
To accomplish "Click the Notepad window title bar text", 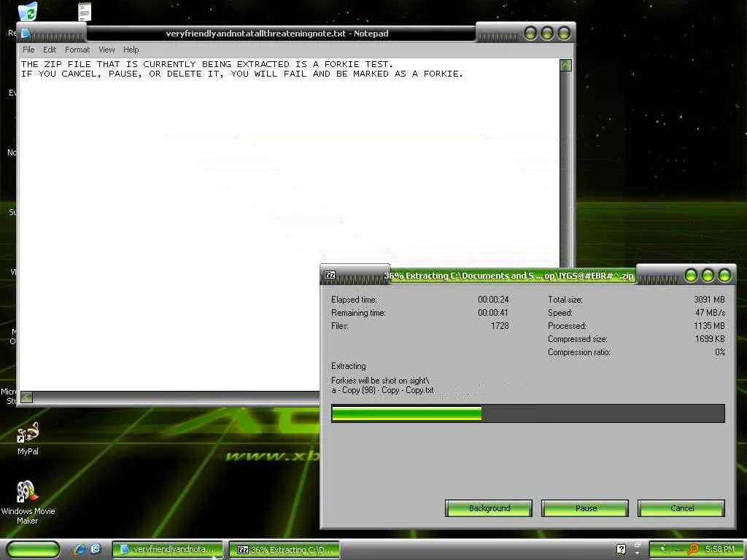I will (277, 34).
